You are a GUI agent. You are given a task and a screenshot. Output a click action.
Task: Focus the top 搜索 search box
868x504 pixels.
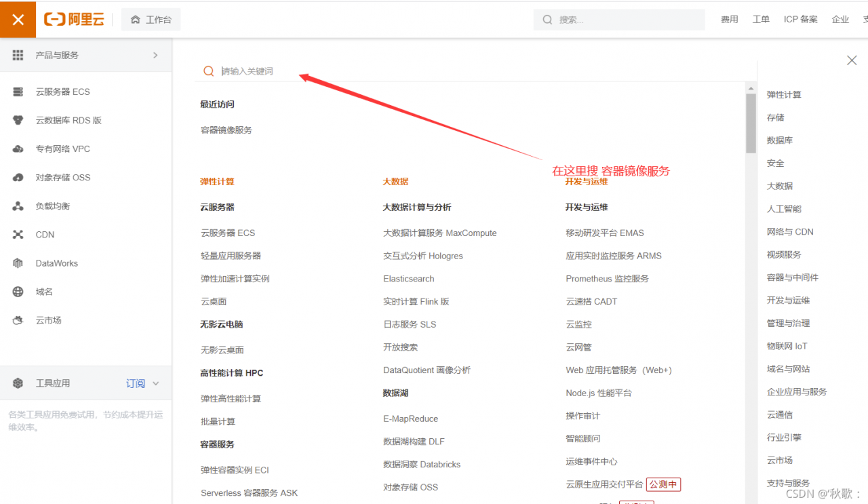click(x=620, y=20)
